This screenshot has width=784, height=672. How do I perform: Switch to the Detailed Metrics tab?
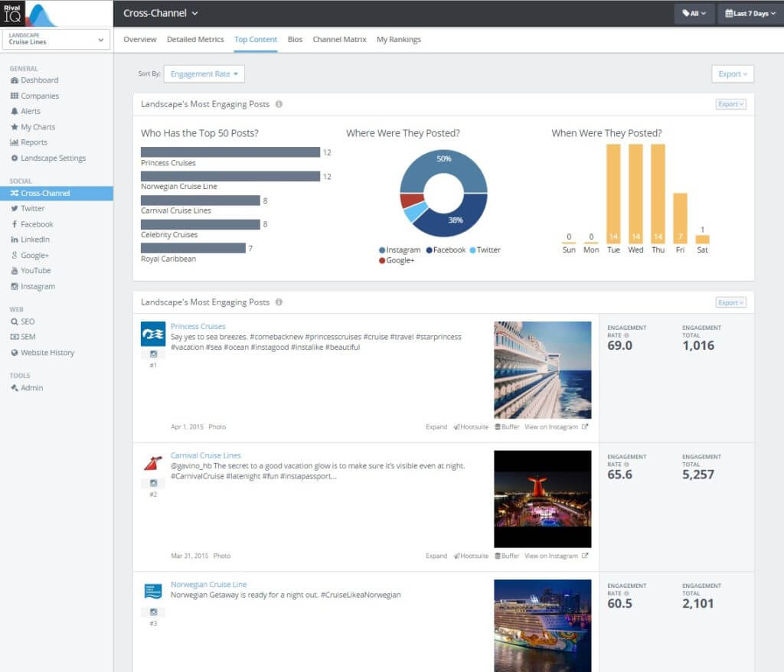[195, 40]
